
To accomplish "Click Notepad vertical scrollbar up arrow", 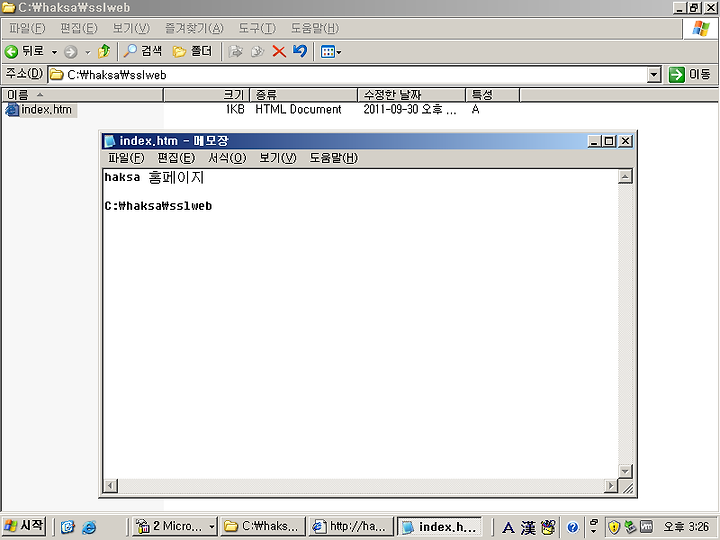I will point(625,177).
